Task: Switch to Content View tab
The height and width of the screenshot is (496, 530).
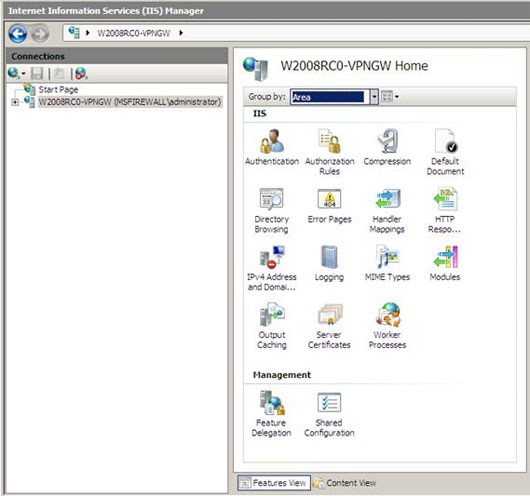Action: (345, 483)
